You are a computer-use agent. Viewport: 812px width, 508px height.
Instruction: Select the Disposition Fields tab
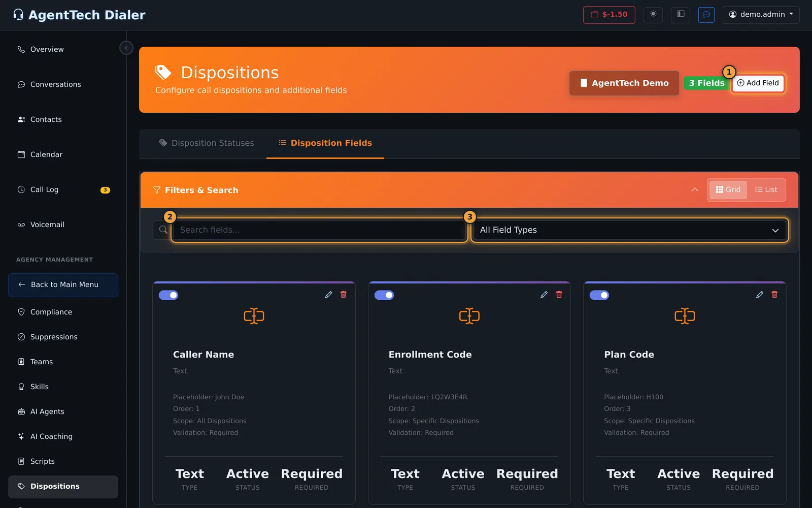(325, 143)
